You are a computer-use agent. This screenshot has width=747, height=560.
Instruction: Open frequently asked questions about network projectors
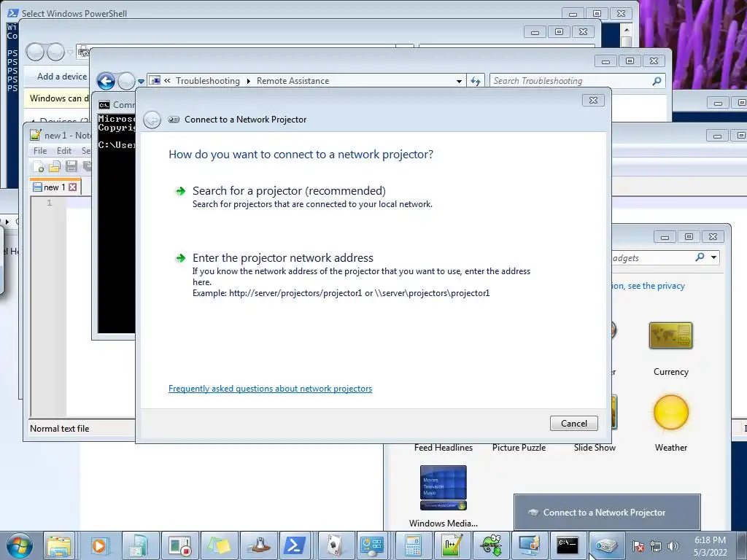tap(270, 389)
